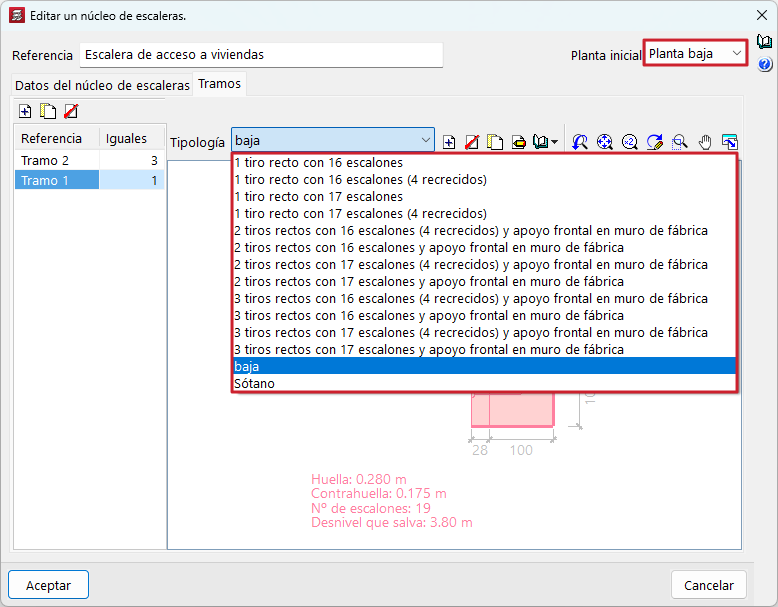The width and height of the screenshot is (778, 607).
Task: Select the Tramo 2 row
Action: coord(89,160)
